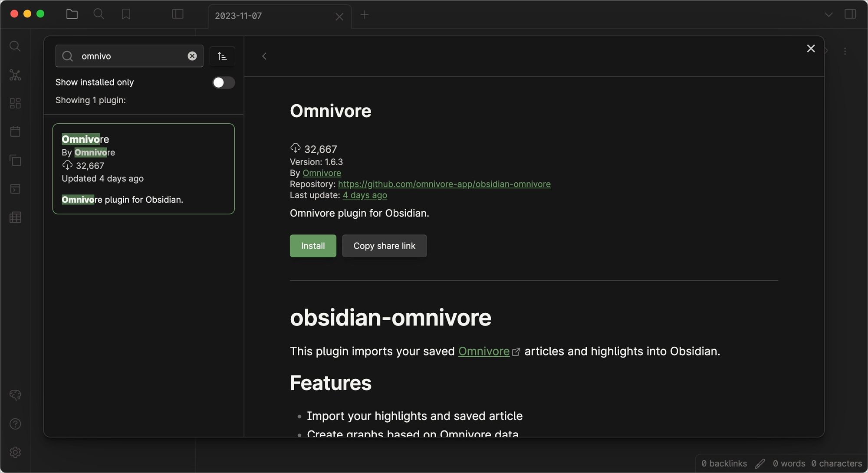Open the plugin sort order dropdown
The height and width of the screenshot is (473, 868).
click(222, 56)
